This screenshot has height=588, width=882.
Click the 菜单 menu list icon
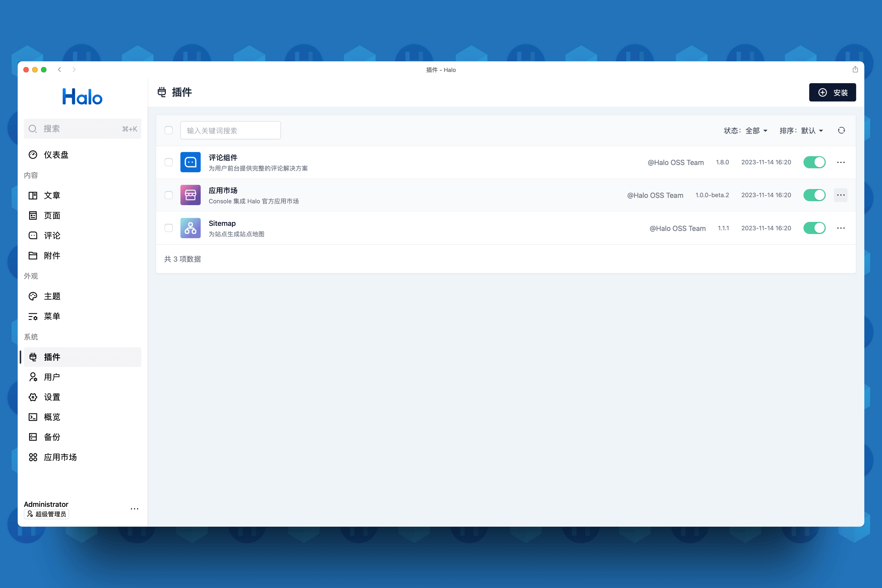point(33,317)
